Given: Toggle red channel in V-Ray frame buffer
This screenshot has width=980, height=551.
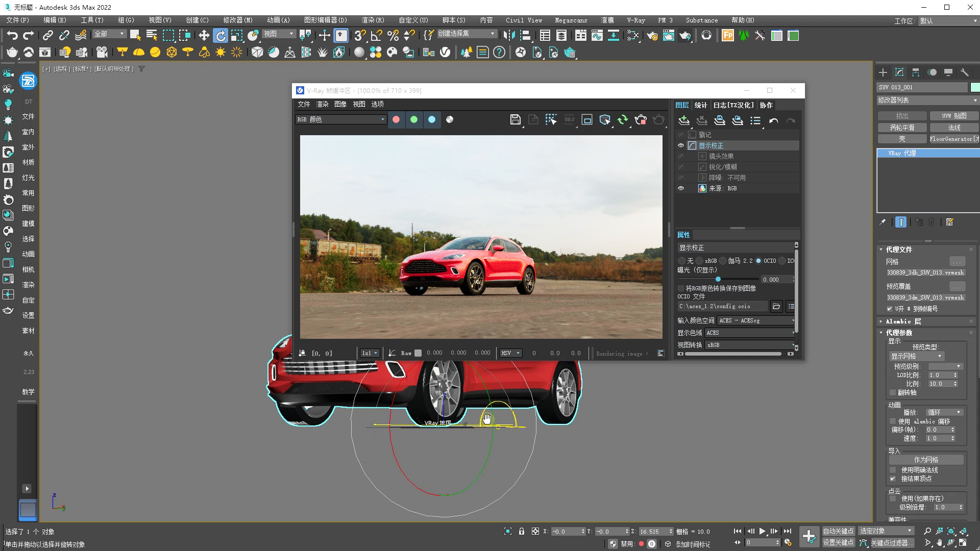Looking at the screenshot, I should (396, 119).
